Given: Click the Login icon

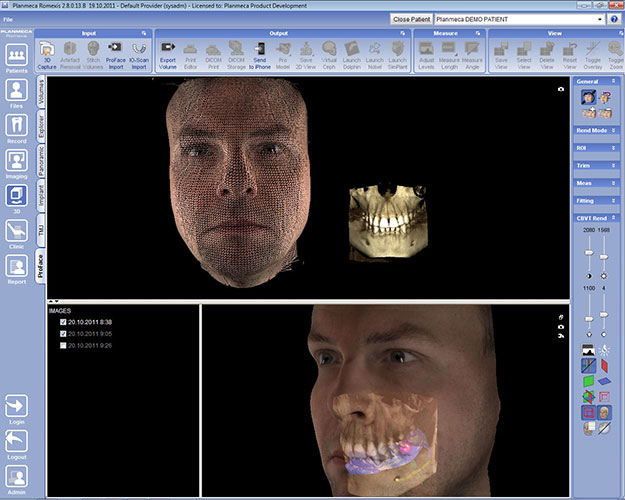Looking at the screenshot, I should [x=16, y=406].
